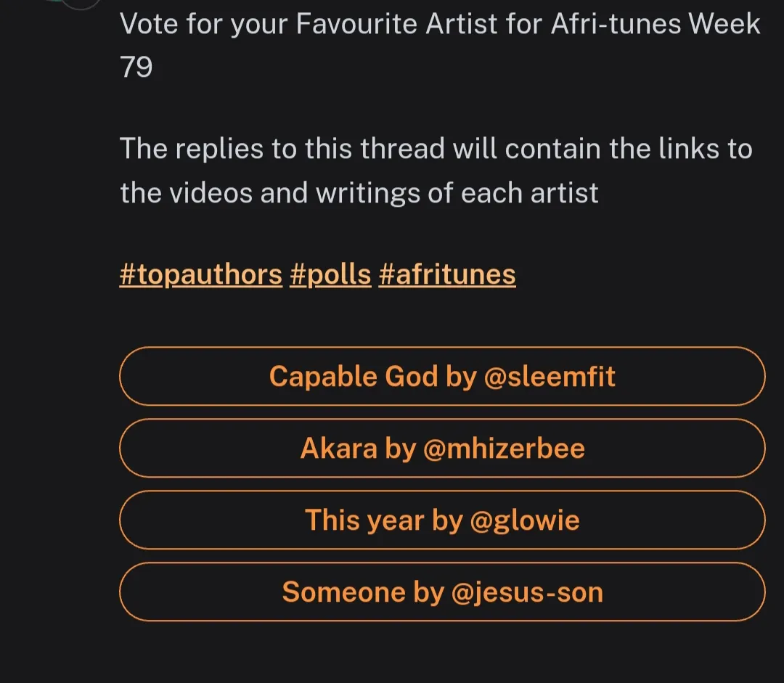Click the post title about Afri-tunes Week

click(439, 25)
